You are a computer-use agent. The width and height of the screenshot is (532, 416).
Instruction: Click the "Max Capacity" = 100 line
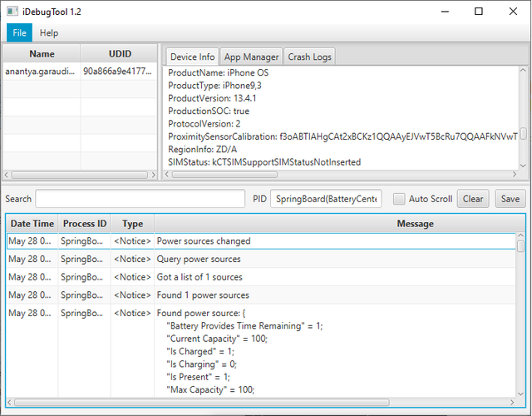pos(210,389)
